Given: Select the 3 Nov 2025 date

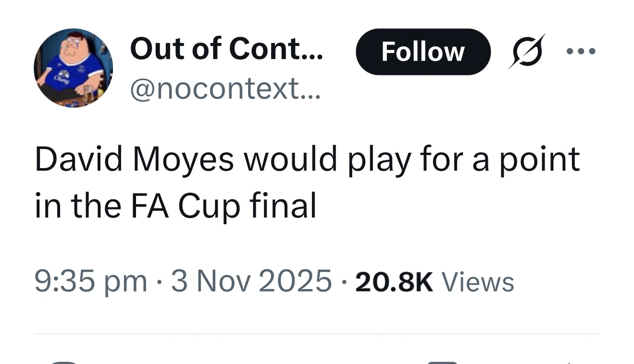Looking at the screenshot, I should click(x=251, y=281).
